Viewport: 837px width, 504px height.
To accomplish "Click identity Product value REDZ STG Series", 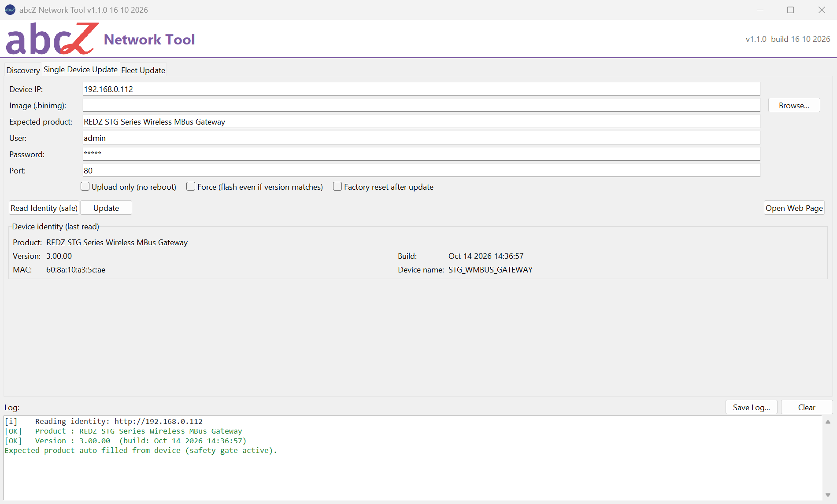I will point(117,242).
